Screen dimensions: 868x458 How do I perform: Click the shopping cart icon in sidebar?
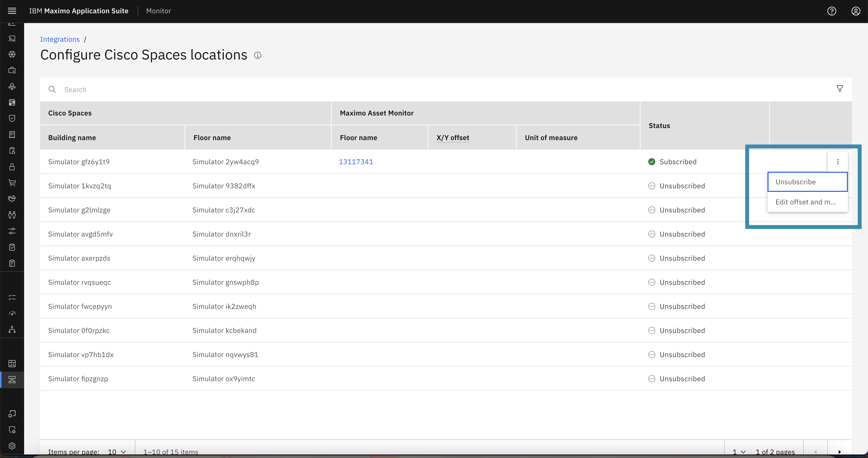coord(12,183)
